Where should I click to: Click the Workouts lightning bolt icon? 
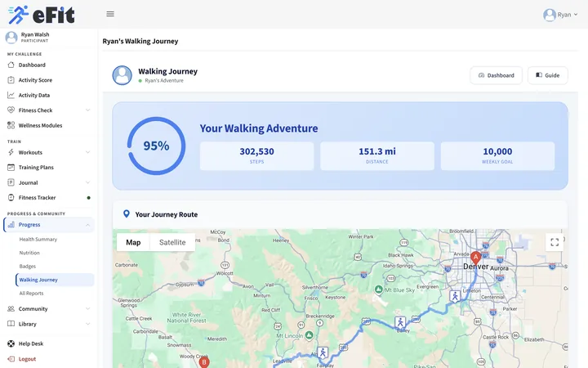(11, 152)
